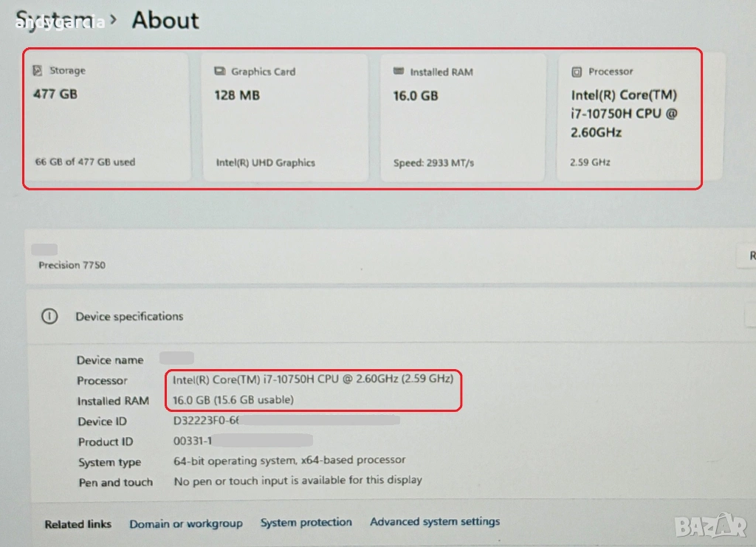This screenshot has height=547, width=756.
Task: Click the Graphics Card icon
Action: click(x=219, y=72)
